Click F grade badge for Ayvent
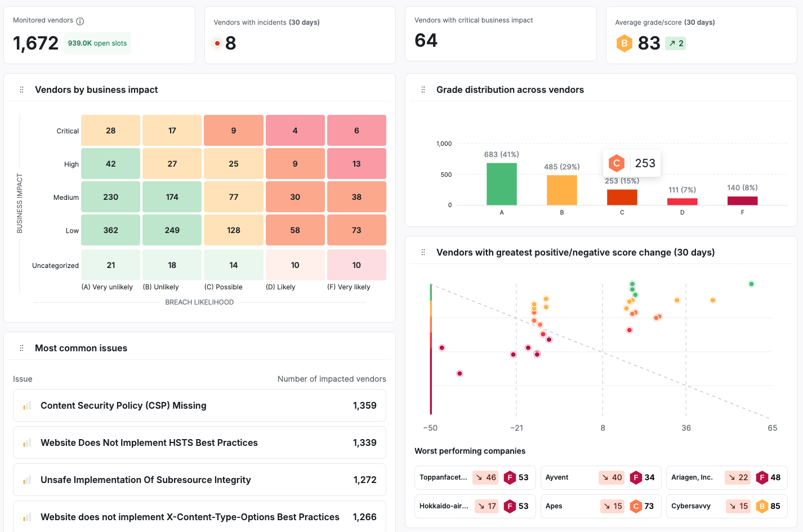This screenshot has height=532, width=803. [636, 477]
